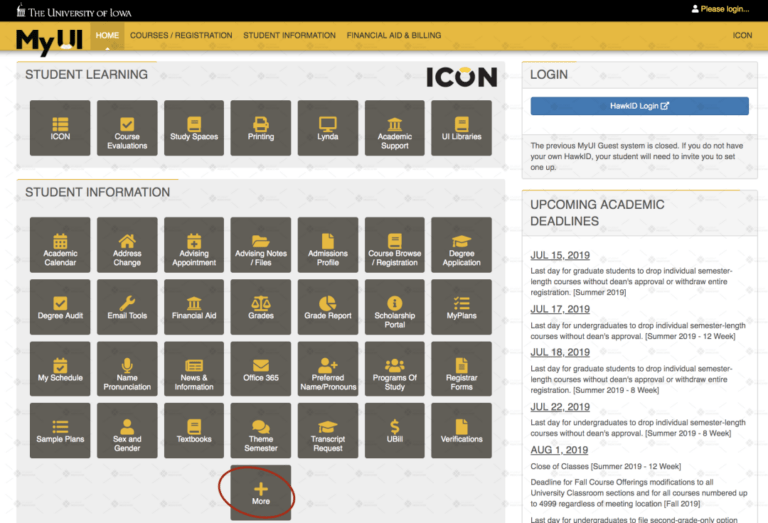Open the Address Change tile
The image size is (768, 523).
pyautogui.click(x=127, y=245)
